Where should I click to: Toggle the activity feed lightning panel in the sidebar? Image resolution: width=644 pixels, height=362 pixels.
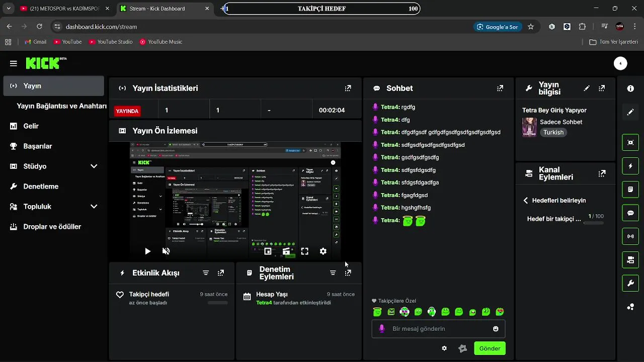pyautogui.click(x=630, y=166)
